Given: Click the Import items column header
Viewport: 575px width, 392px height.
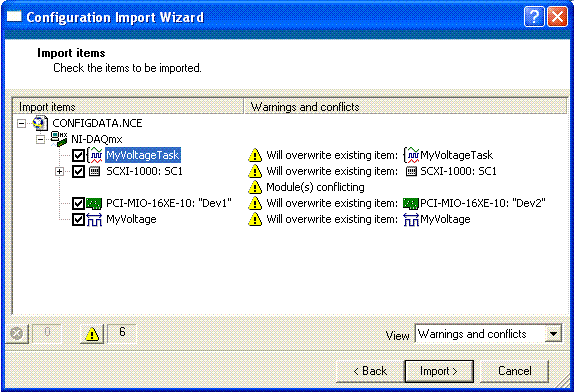Looking at the screenshot, I should tap(128, 107).
